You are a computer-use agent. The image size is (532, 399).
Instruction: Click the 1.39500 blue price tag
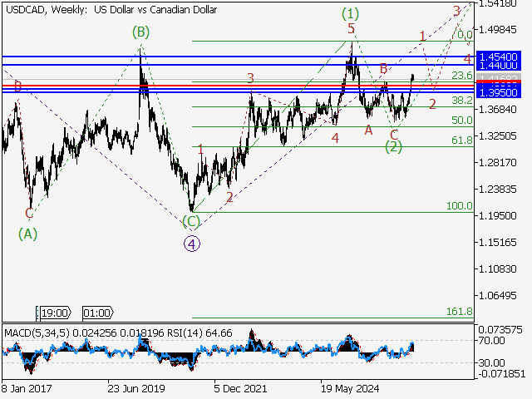[499, 92]
